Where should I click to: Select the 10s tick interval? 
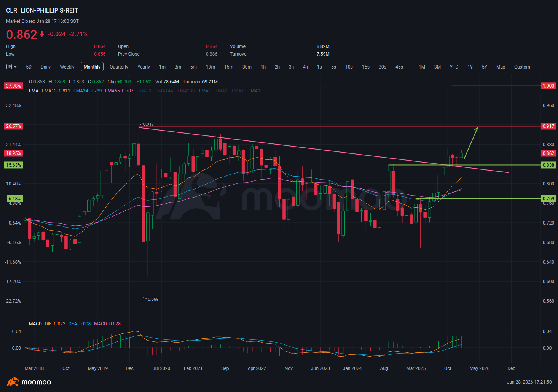pyautogui.click(x=349, y=67)
